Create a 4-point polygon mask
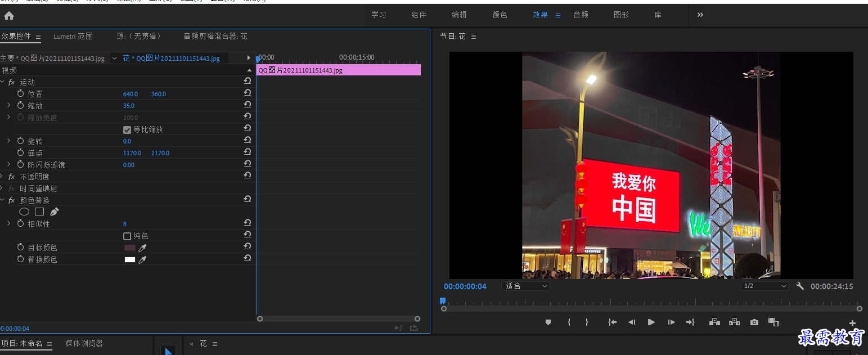This screenshot has width=868, height=355. click(39, 212)
